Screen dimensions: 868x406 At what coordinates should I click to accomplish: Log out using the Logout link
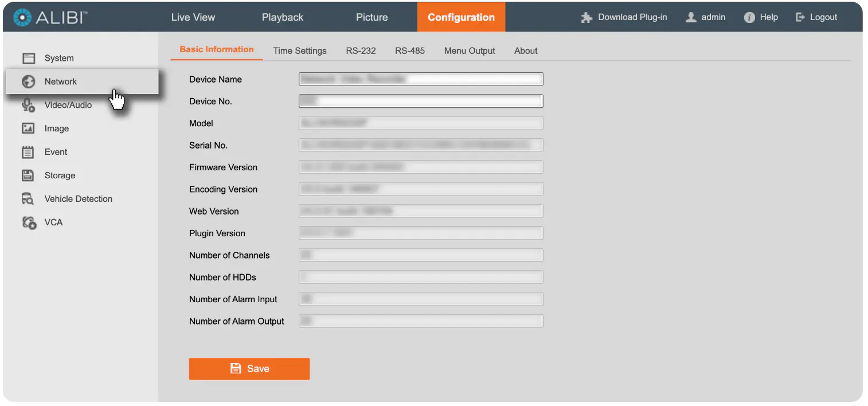pyautogui.click(x=817, y=17)
